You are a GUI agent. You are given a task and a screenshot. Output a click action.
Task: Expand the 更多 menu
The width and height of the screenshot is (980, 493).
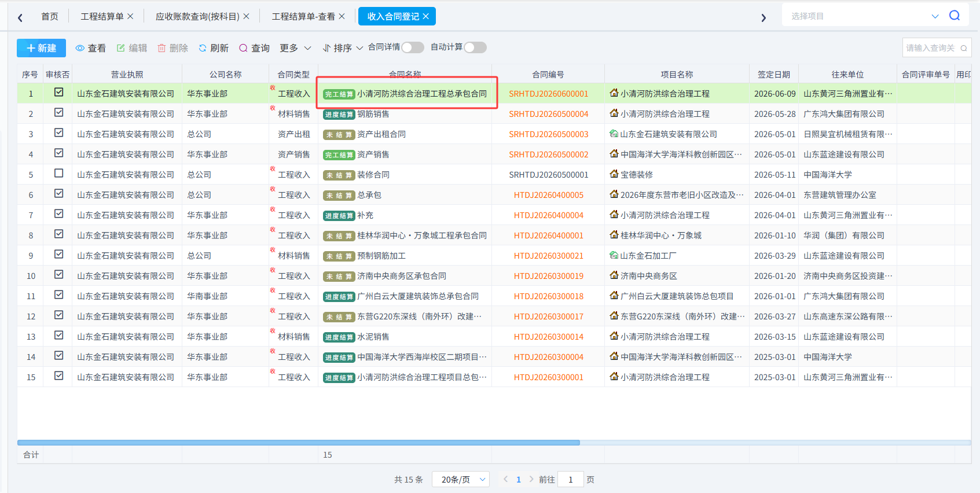coord(295,48)
